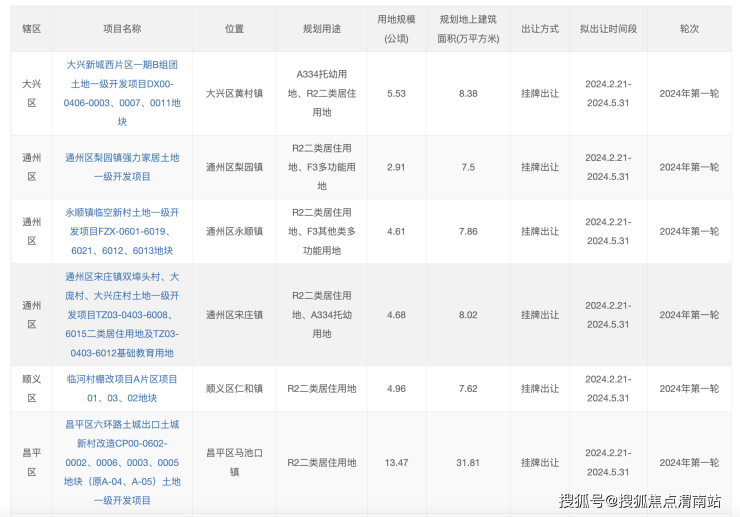This screenshot has height=517, width=740.
Task: Click the 位置 column header
Action: [234, 29]
